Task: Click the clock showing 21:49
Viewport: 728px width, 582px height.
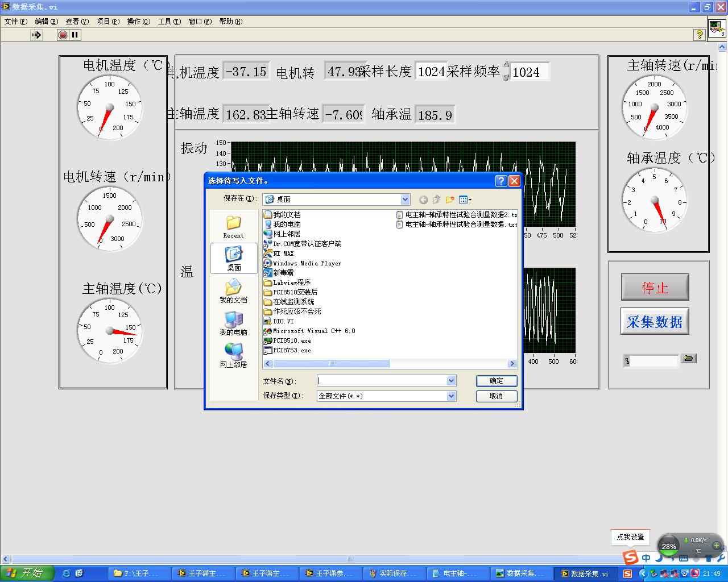Action: tap(712, 573)
